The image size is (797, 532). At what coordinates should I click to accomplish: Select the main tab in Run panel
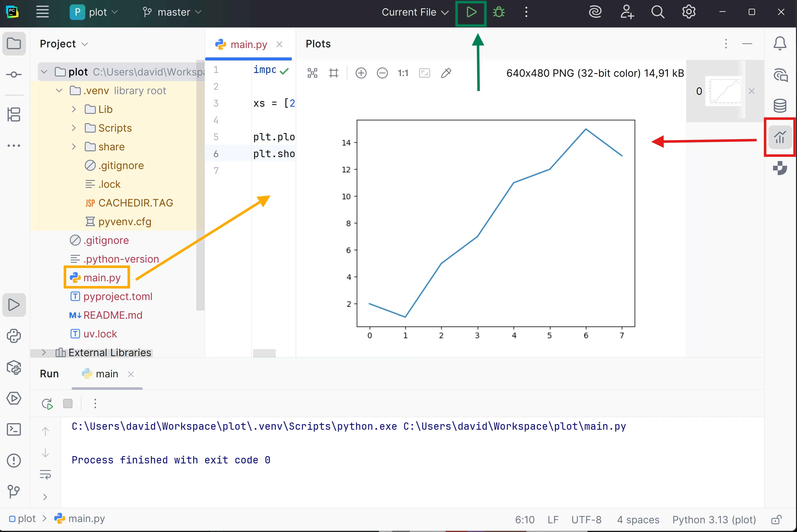pyautogui.click(x=107, y=374)
